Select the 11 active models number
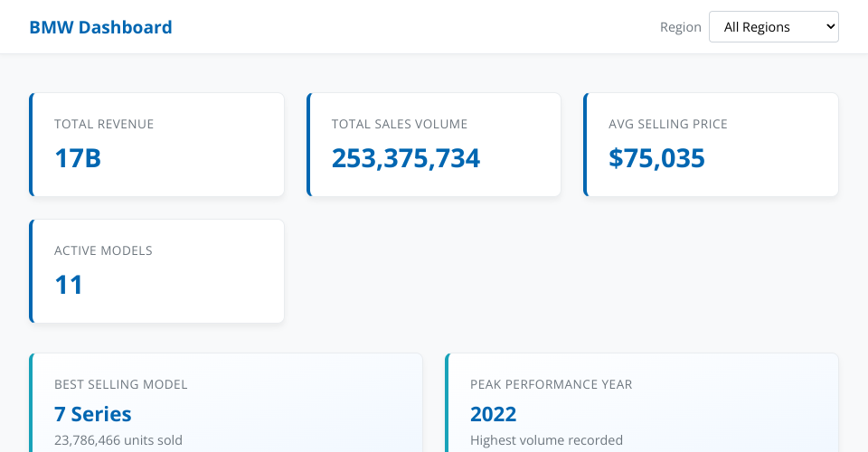The width and height of the screenshot is (868, 452). (x=69, y=285)
